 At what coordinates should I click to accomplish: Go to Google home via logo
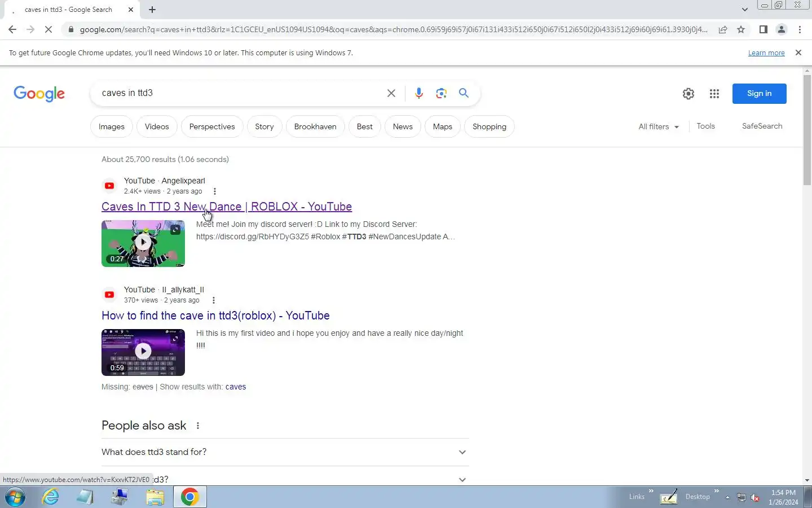pyautogui.click(x=39, y=94)
